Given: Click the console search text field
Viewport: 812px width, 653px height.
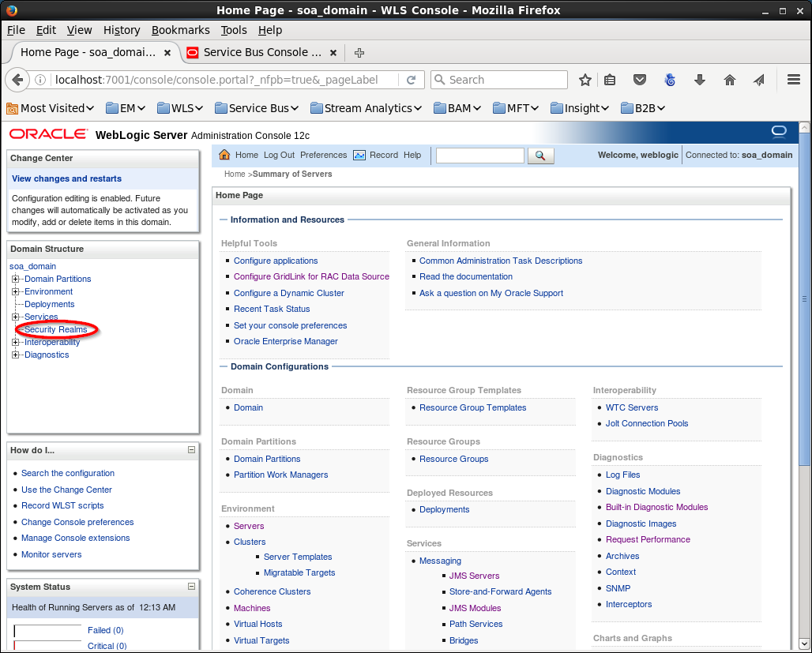Looking at the screenshot, I should [x=479, y=156].
